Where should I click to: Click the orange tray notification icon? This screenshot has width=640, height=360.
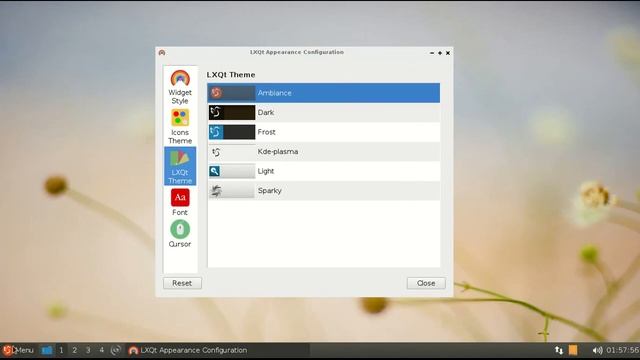(573, 350)
